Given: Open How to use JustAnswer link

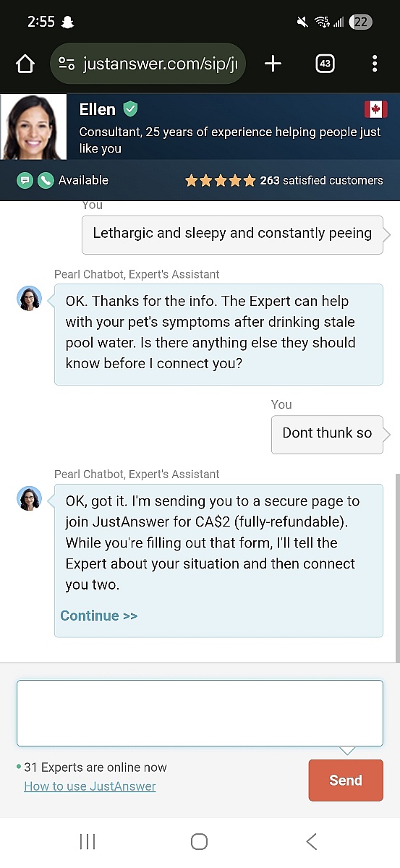Looking at the screenshot, I should 90,786.
